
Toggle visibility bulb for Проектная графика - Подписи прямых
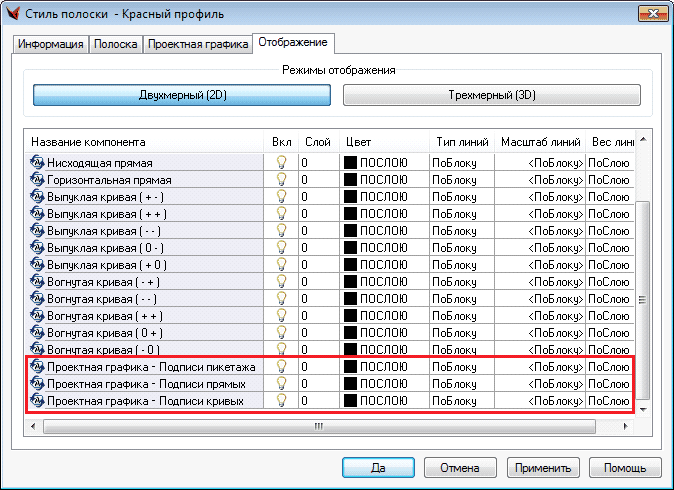pos(281,384)
